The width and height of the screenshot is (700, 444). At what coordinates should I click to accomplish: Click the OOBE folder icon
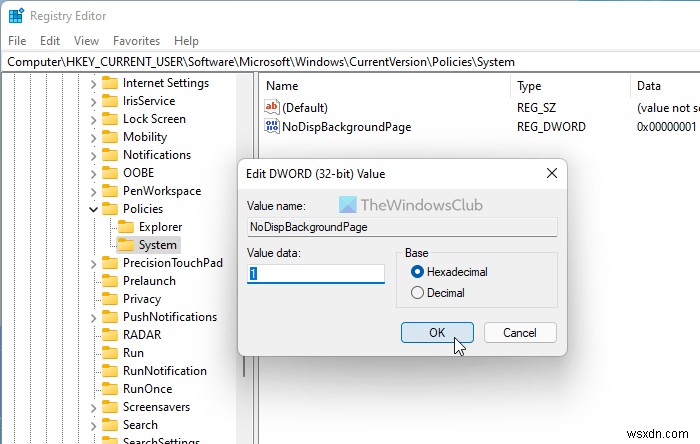click(x=110, y=173)
